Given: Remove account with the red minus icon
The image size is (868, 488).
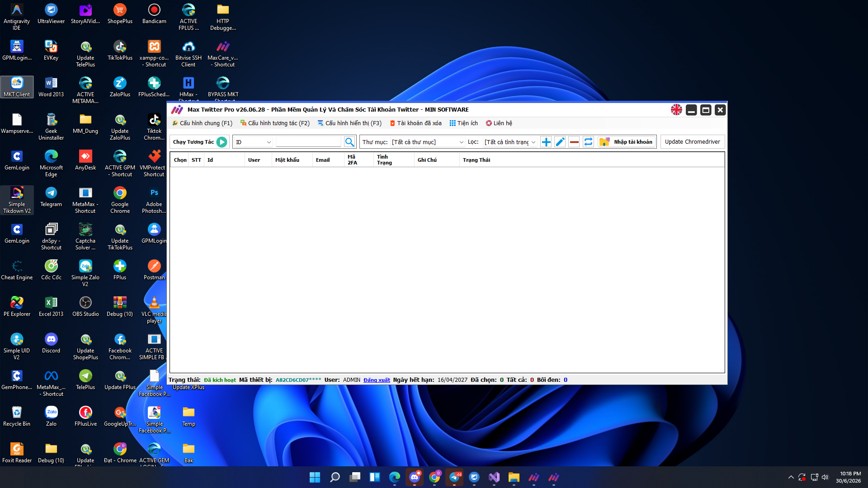Looking at the screenshot, I should (574, 142).
